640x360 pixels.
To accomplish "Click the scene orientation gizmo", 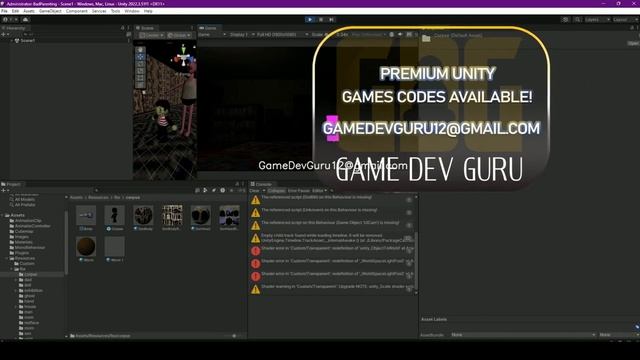I will pyautogui.click(x=183, y=56).
